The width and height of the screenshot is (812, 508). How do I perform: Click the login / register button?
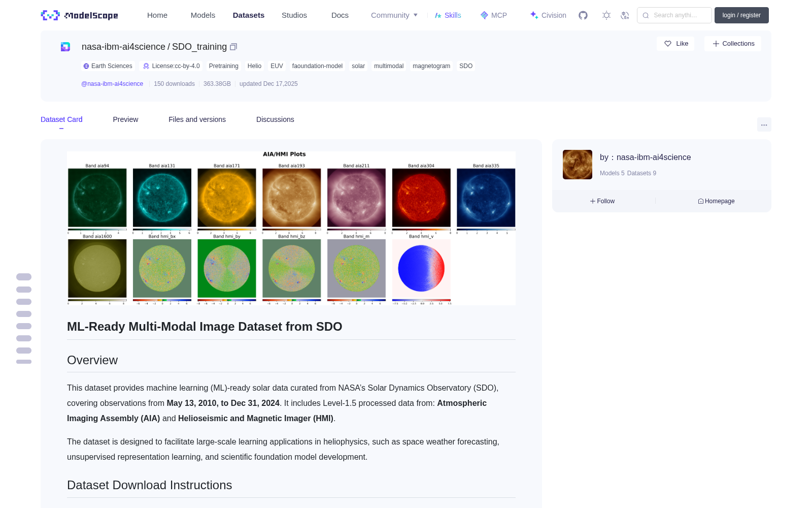741,15
